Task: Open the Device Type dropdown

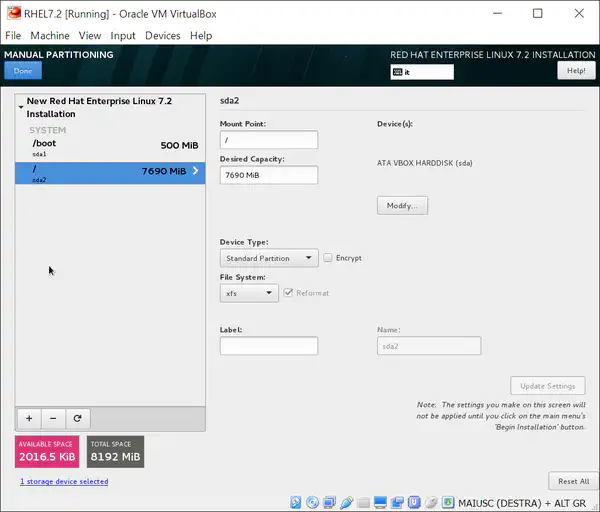Action: [x=269, y=258]
